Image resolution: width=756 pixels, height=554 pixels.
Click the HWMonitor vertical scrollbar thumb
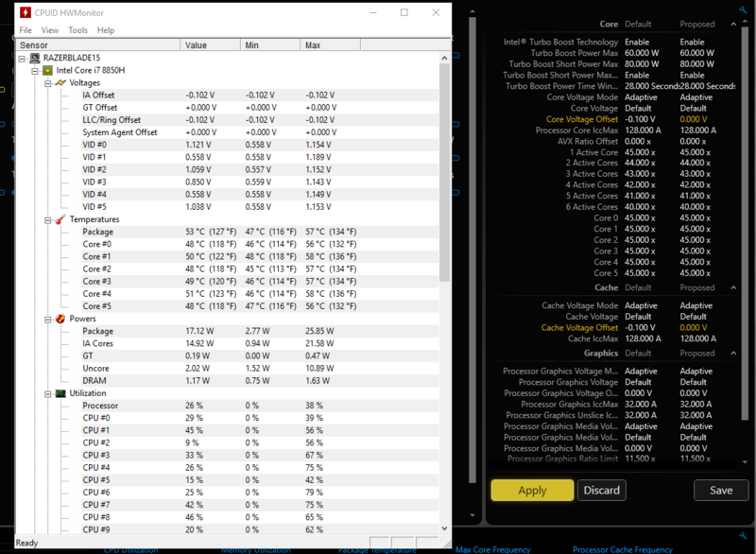444,172
